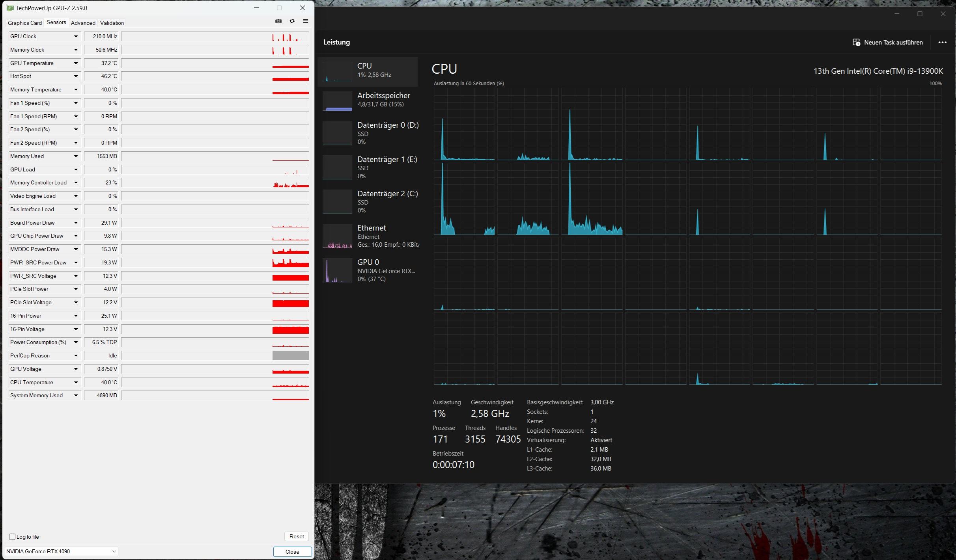This screenshot has height=560, width=956.
Task: Click the Logische Prozessoren 32 value
Action: (594, 431)
